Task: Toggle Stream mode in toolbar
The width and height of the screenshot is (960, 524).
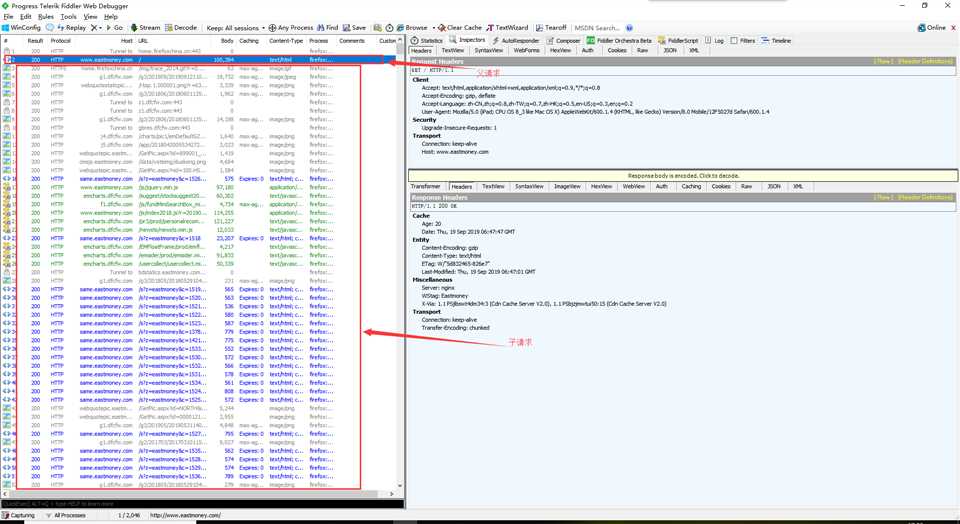Action: pos(145,28)
